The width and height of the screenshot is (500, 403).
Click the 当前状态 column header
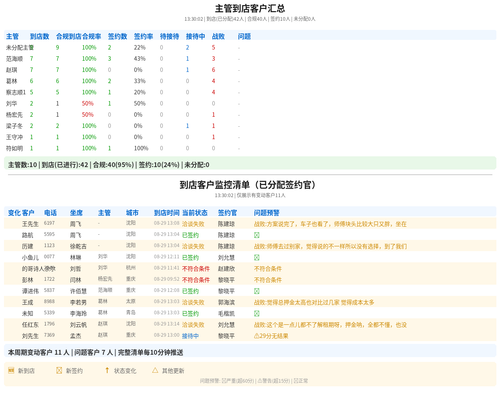point(195,213)
